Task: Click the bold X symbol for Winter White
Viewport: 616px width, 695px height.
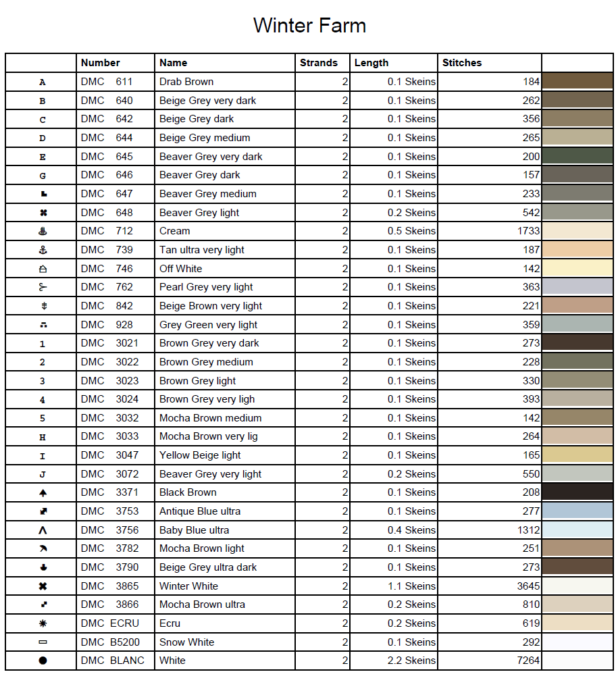Action: tap(43, 586)
